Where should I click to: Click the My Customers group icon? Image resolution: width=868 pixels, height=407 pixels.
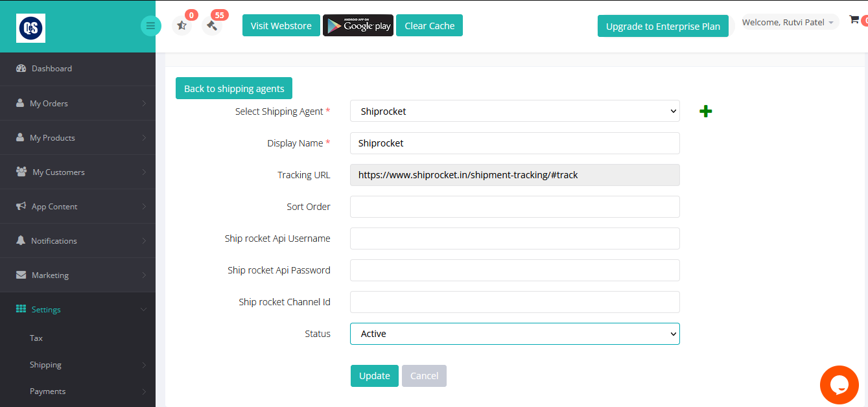point(21,172)
